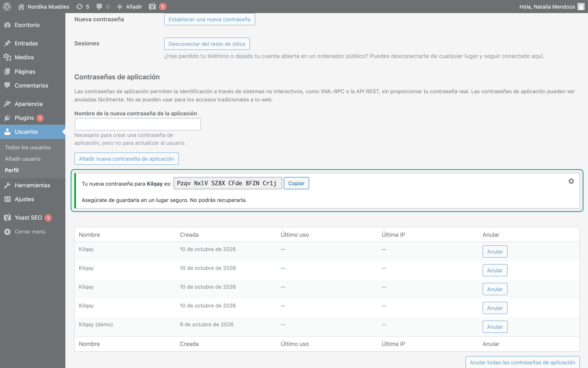The height and width of the screenshot is (368, 588).
Task: Click the Entradas pushpin icon
Action: [x=7, y=43]
